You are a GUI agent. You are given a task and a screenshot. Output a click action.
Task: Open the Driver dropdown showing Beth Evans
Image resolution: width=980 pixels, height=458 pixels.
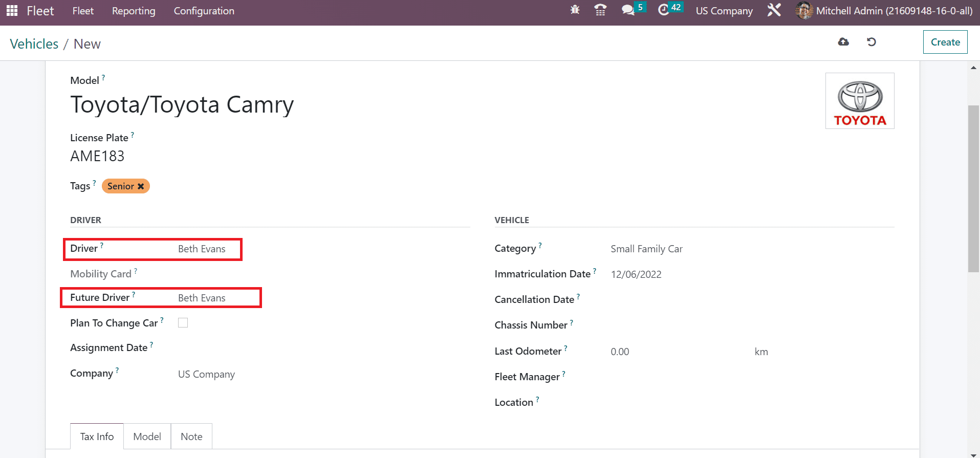click(x=323, y=249)
